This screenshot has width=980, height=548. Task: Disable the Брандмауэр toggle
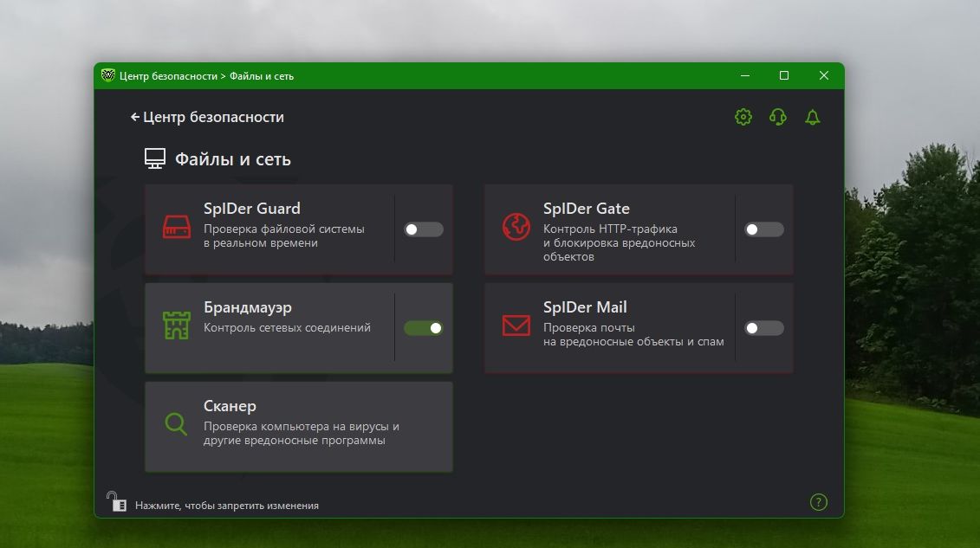[x=423, y=328]
